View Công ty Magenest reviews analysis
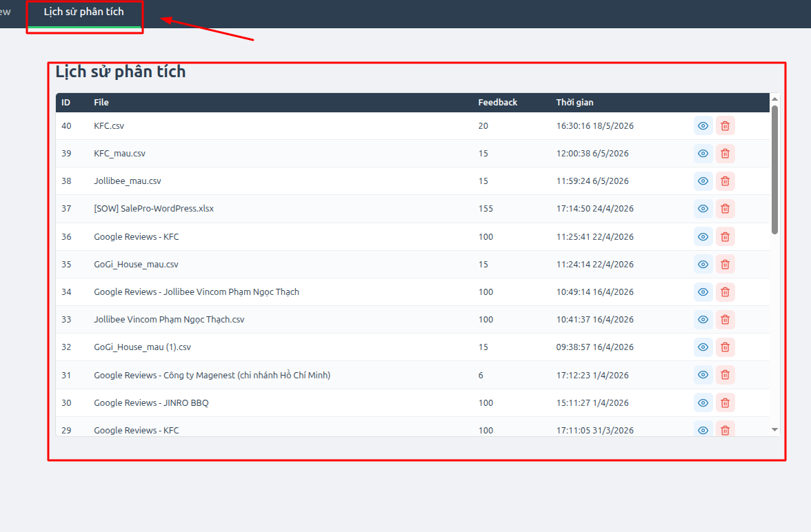811x532 pixels. 703,375
